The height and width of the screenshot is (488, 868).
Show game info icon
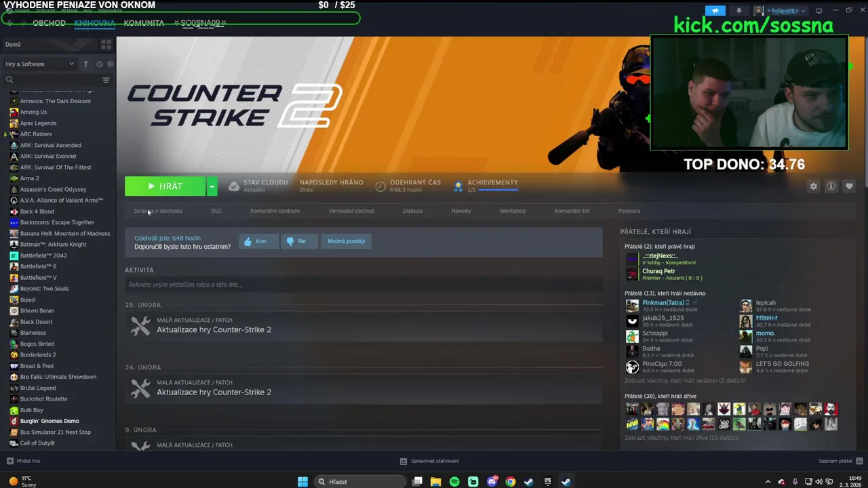click(x=831, y=186)
